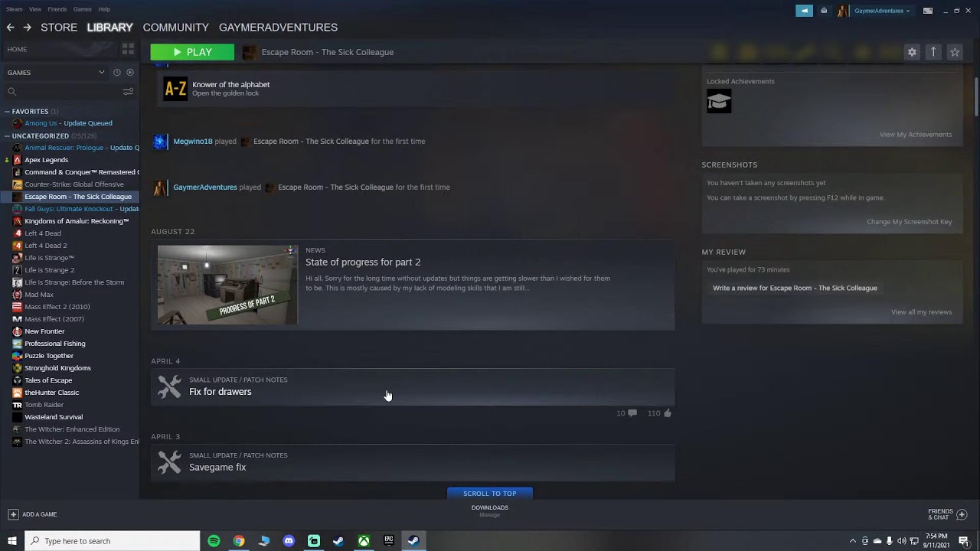Viewport: 980px width, 551px height.
Task: Select Tomb Raider in library
Action: point(44,405)
